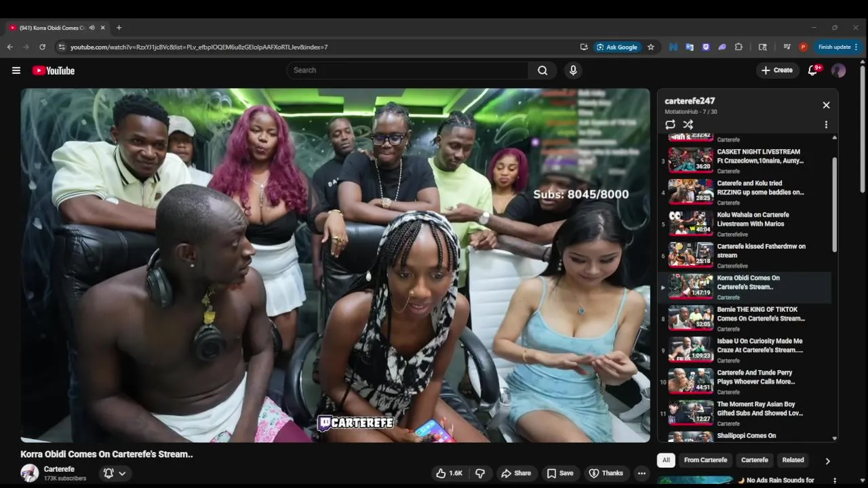Click the playlist panel scrollbar

[x=834, y=205]
